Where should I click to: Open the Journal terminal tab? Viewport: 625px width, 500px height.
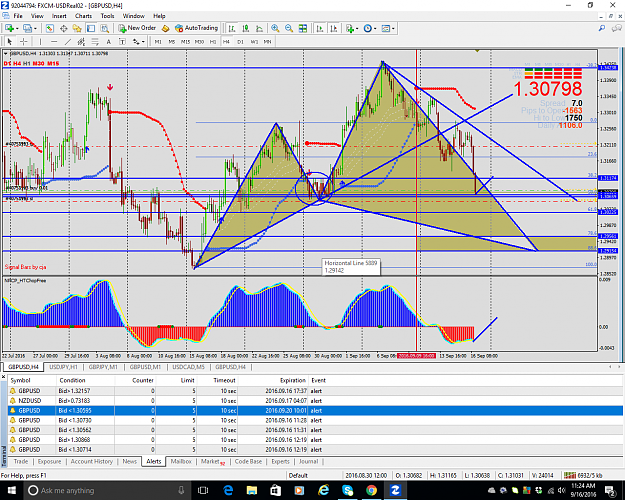(309, 461)
